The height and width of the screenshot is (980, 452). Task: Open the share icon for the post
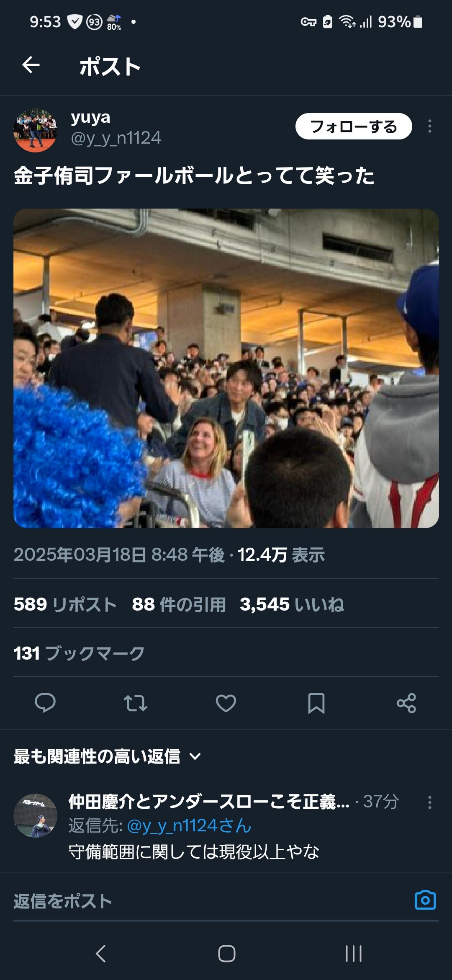tap(406, 703)
